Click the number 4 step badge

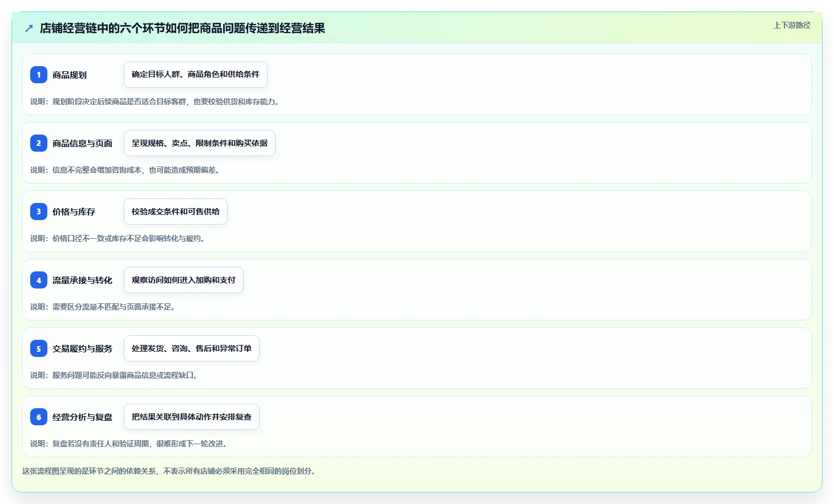click(39, 280)
